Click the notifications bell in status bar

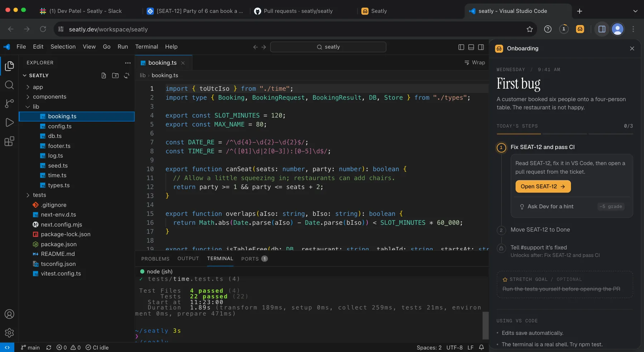point(482,347)
